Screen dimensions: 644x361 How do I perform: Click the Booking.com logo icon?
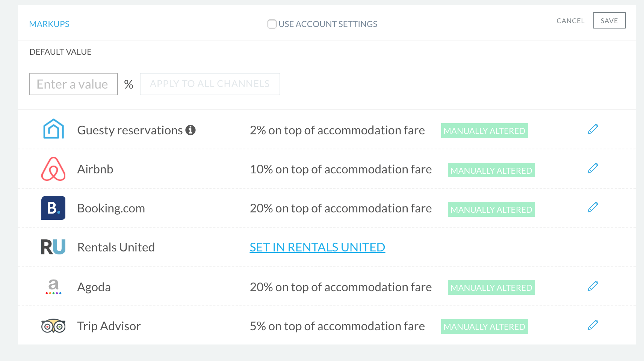click(x=53, y=208)
